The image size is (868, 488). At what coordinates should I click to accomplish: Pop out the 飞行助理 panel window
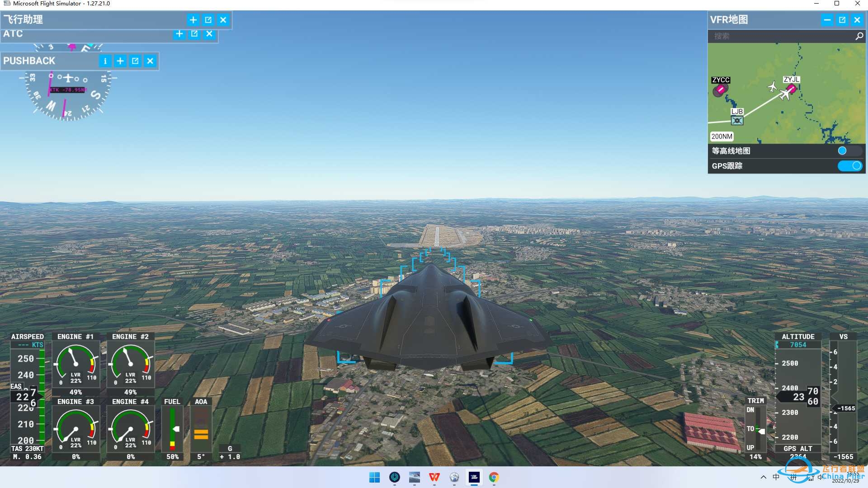click(x=208, y=20)
